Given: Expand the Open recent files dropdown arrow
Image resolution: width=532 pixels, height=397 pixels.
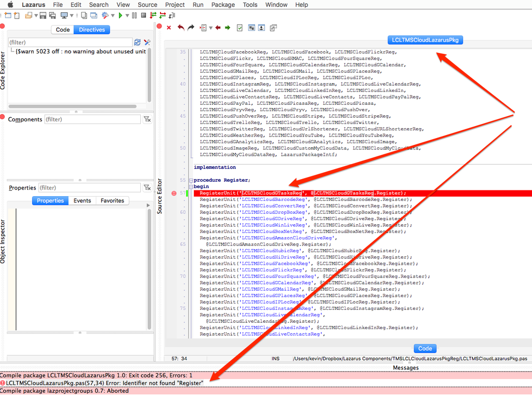Looking at the screenshot, I should coord(36,16).
